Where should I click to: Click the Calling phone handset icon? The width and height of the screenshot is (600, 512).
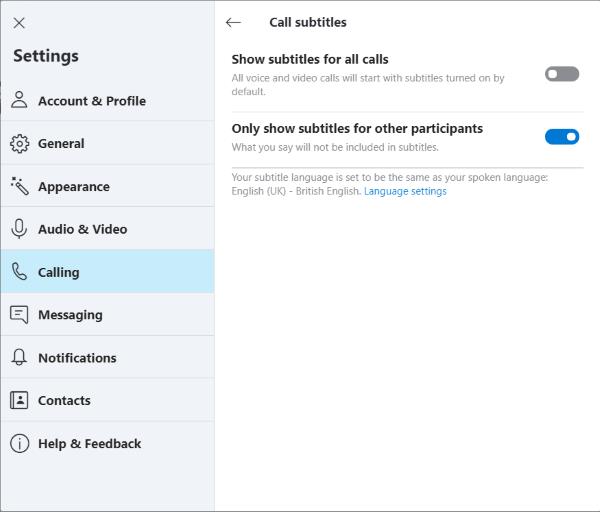pos(19,272)
